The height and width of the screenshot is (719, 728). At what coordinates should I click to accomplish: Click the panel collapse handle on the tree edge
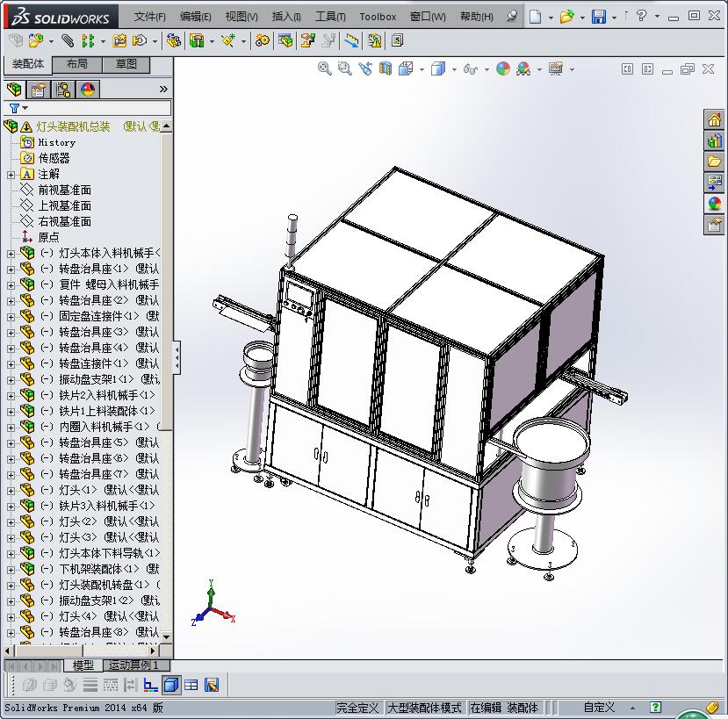coord(177,357)
